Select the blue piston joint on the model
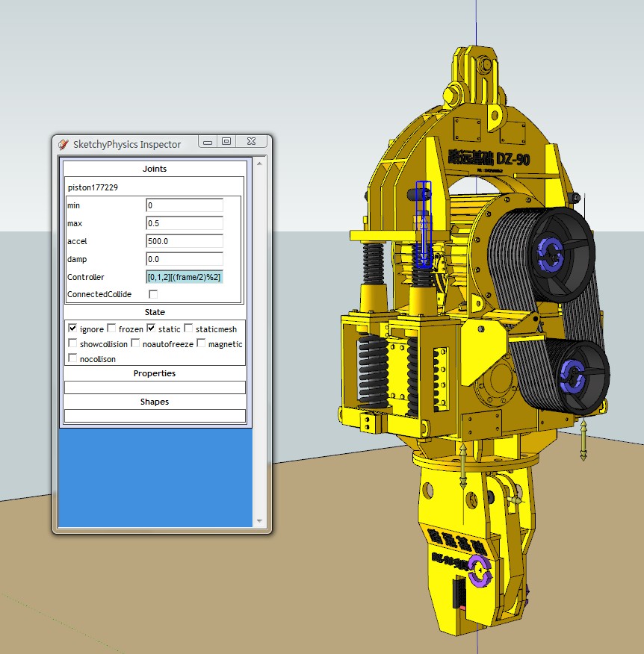Image resolution: width=644 pixels, height=654 pixels. pos(423,225)
